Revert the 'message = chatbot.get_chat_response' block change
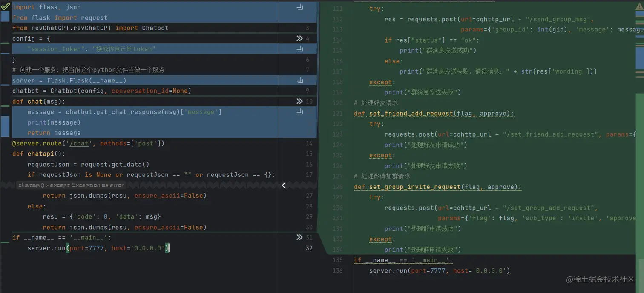This screenshot has height=293, width=644. tap(300, 112)
